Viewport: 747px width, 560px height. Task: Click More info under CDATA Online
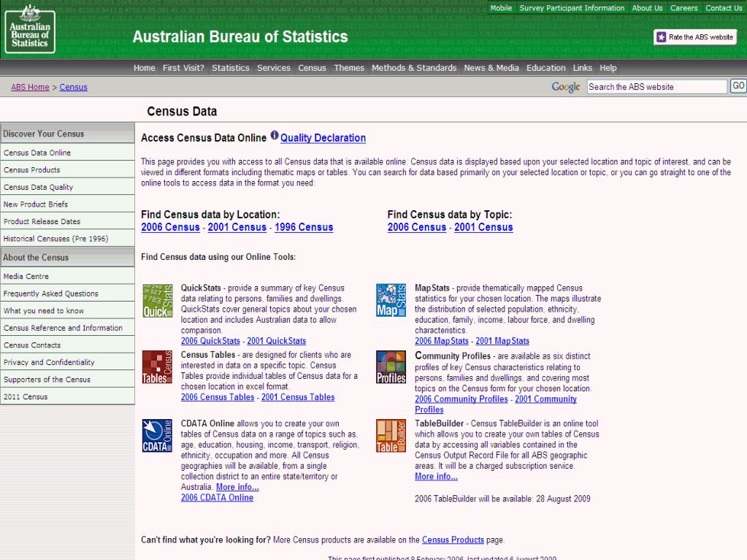pos(237,487)
